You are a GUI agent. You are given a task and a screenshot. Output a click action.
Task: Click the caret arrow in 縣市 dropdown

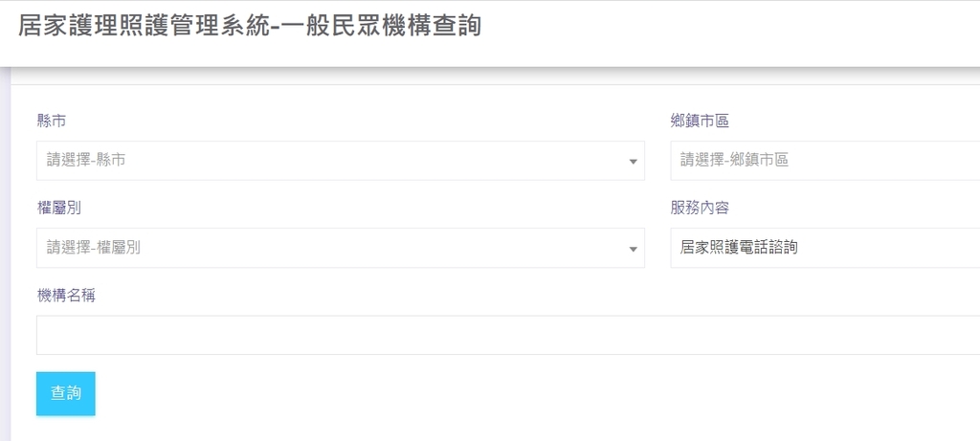click(633, 161)
